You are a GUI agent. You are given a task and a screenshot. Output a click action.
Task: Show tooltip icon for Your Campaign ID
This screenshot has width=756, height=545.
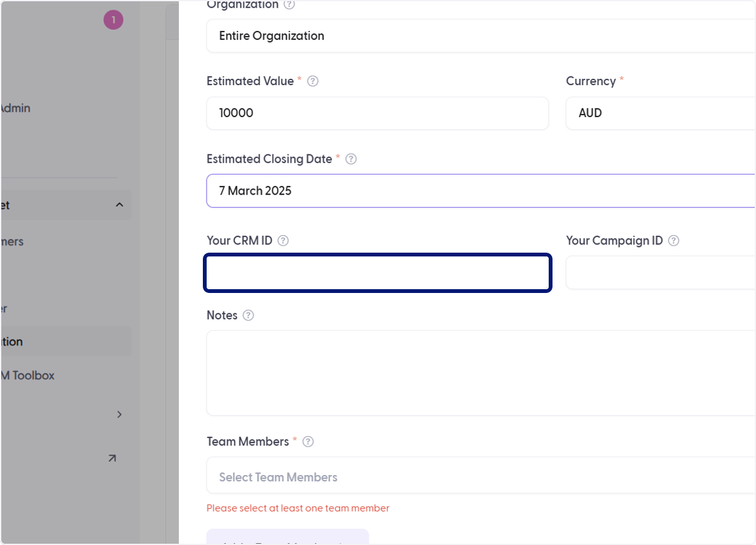(673, 241)
